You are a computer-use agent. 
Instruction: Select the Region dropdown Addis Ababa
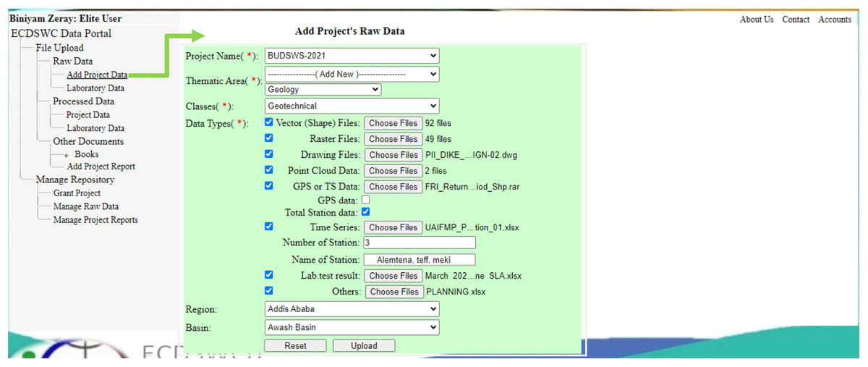[x=352, y=309]
